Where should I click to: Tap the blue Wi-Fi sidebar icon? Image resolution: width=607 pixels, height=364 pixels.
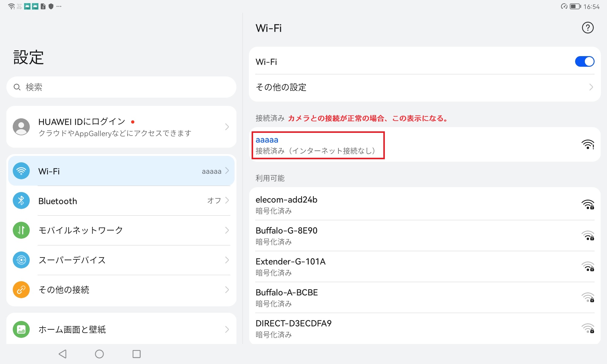21,171
